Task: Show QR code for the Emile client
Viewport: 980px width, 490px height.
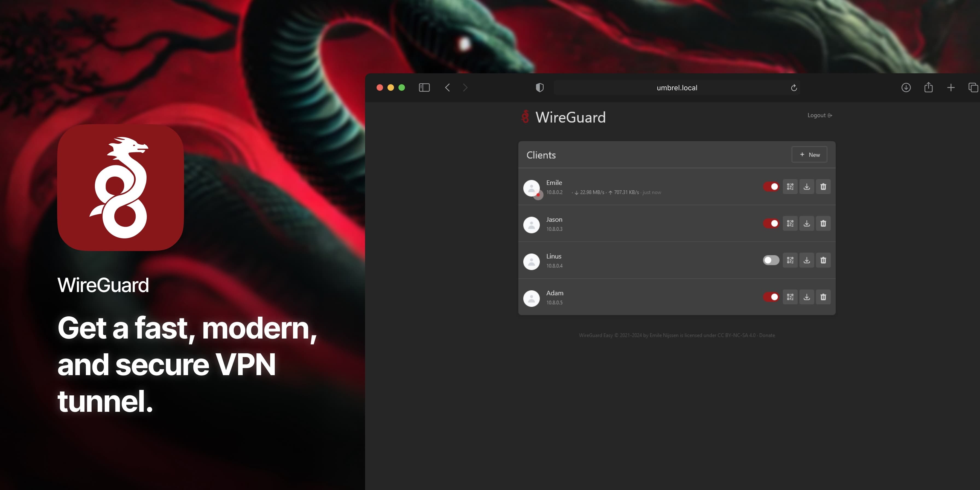Action: click(790, 186)
